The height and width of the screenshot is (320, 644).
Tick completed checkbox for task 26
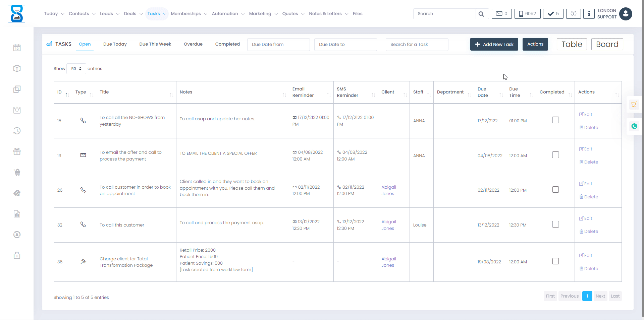(x=555, y=190)
